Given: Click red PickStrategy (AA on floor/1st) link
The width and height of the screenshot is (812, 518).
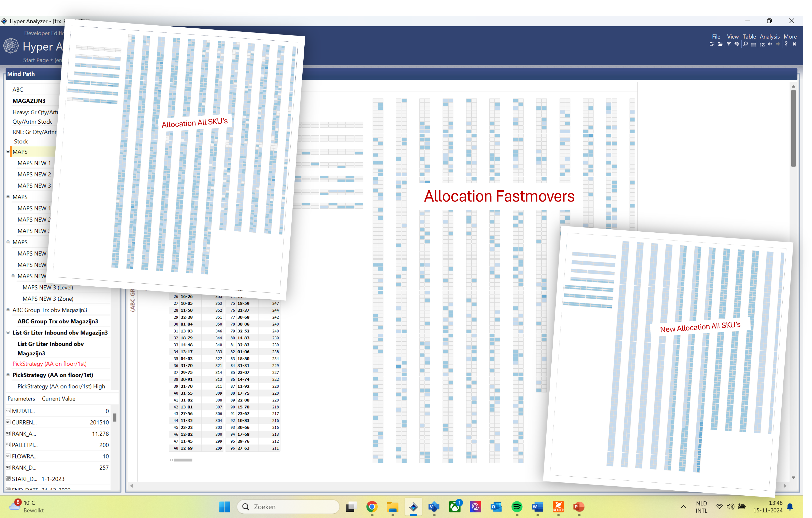Looking at the screenshot, I should tap(49, 364).
